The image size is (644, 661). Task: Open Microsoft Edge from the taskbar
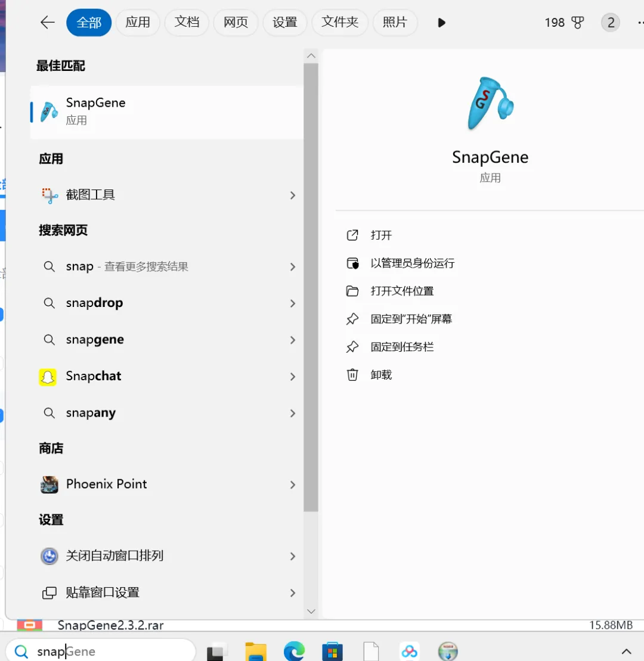coord(295,651)
